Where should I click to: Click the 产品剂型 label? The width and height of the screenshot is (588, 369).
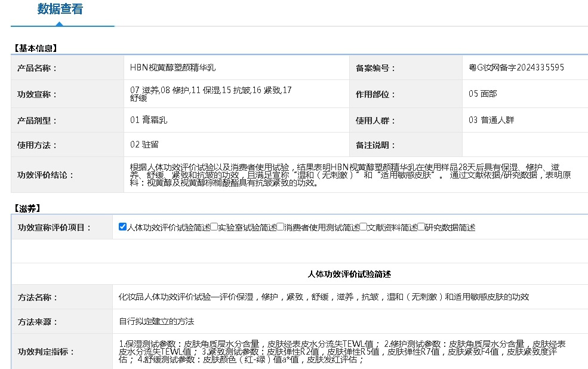[37, 121]
